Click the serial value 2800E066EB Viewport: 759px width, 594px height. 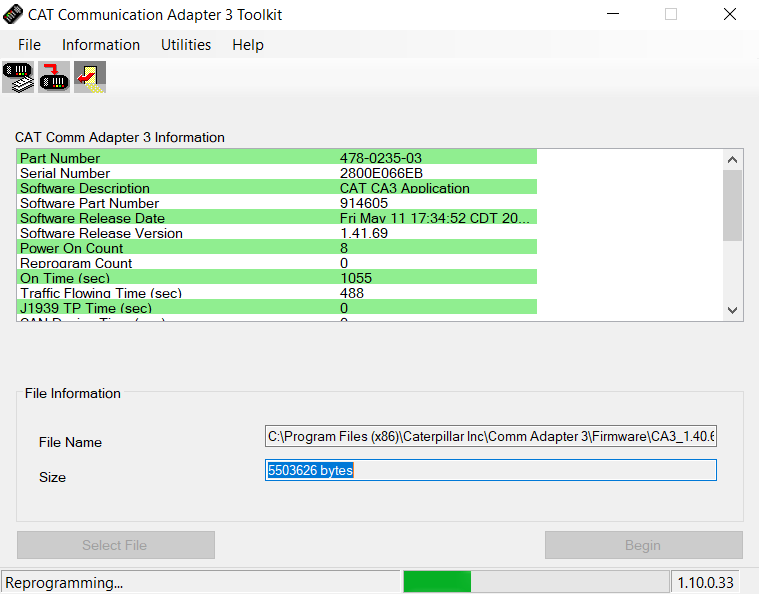tap(381, 173)
